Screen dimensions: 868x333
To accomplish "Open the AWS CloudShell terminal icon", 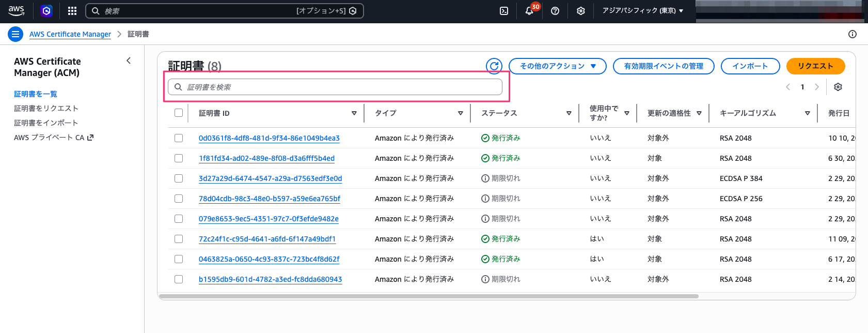I will tap(504, 11).
